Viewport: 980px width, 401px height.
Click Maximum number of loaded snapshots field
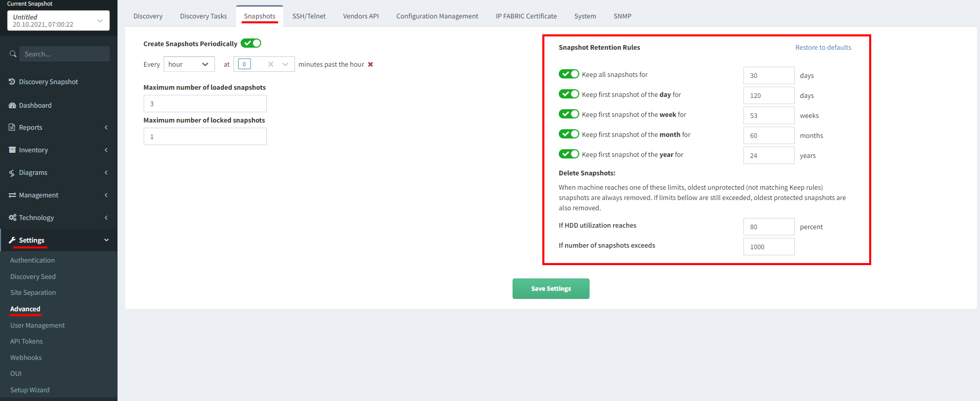[x=205, y=104]
